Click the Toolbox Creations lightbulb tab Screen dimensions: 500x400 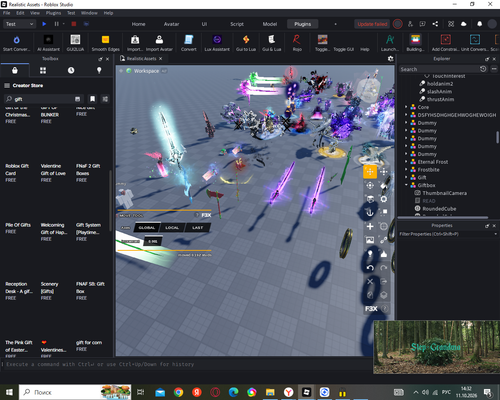click(99, 70)
